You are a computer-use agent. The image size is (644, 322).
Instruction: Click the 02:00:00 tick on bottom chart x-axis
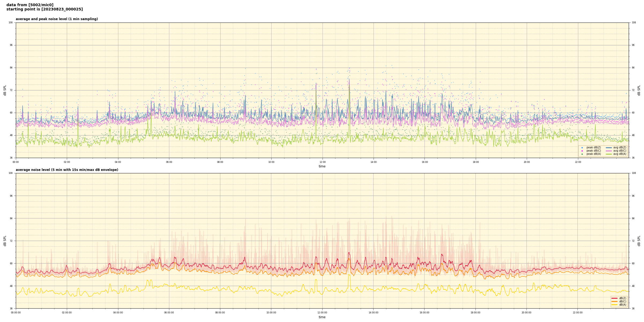67,313
